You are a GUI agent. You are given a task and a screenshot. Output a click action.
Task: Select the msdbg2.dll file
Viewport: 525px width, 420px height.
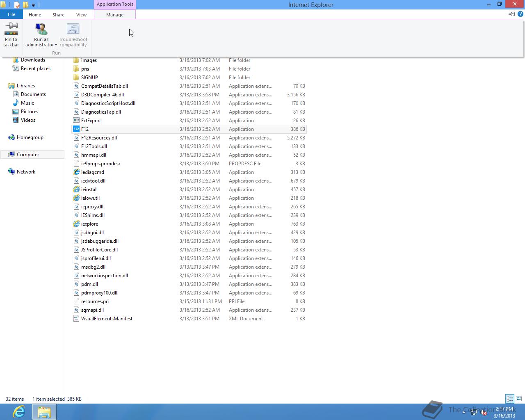tap(189, 267)
